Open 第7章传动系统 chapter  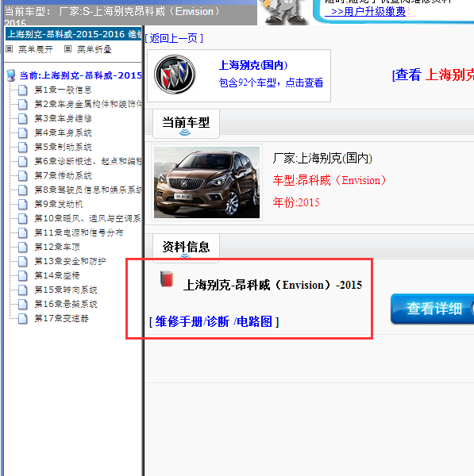[64, 175]
